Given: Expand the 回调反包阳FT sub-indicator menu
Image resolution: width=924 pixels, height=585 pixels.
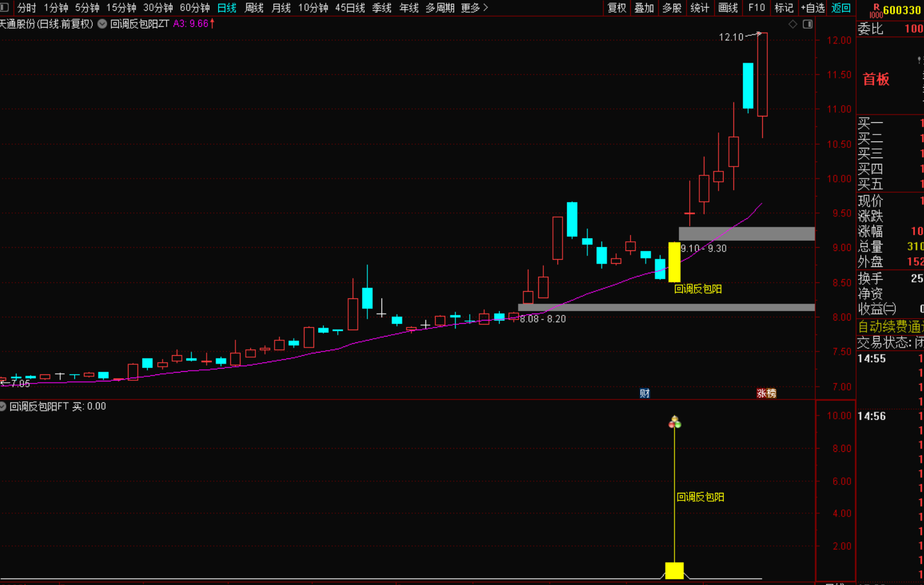Looking at the screenshot, I should point(3,406).
